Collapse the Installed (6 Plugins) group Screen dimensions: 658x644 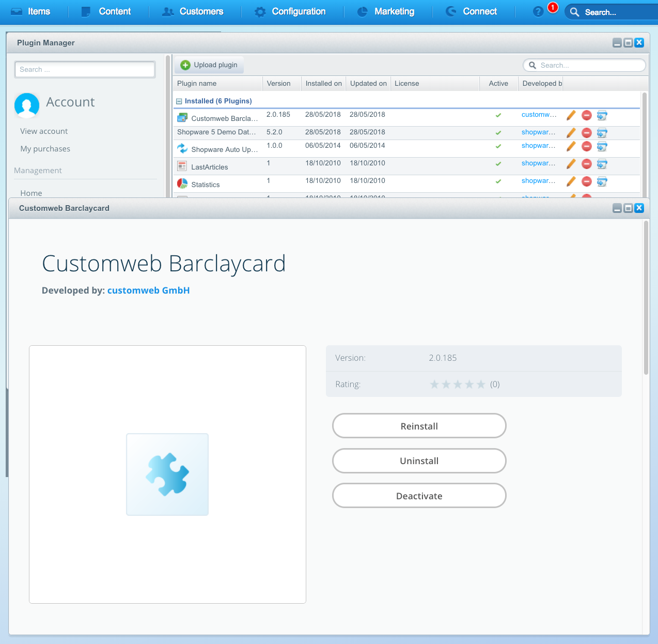point(179,101)
